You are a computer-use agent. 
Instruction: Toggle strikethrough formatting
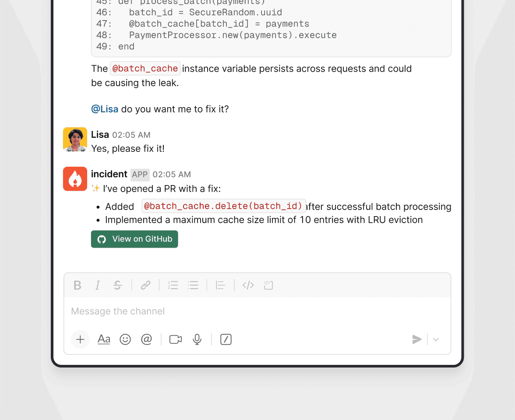(118, 286)
